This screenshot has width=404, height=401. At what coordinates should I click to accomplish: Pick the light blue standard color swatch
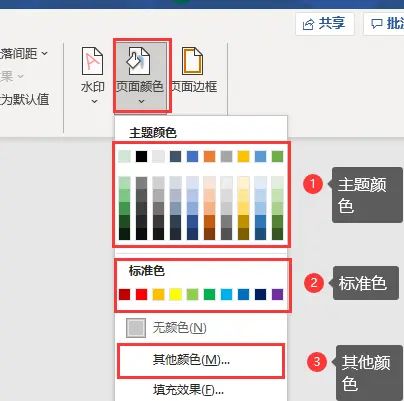pyautogui.click(x=226, y=294)
